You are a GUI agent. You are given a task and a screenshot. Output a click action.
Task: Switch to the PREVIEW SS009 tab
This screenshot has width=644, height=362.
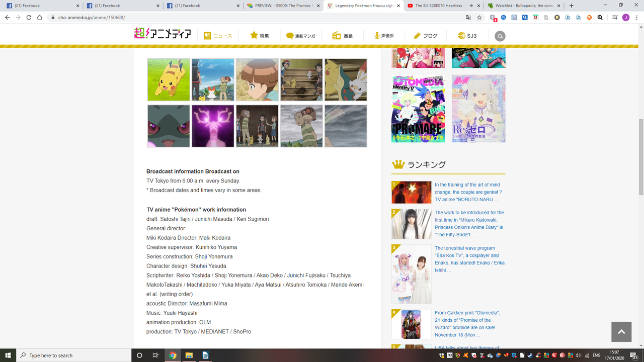283,6
